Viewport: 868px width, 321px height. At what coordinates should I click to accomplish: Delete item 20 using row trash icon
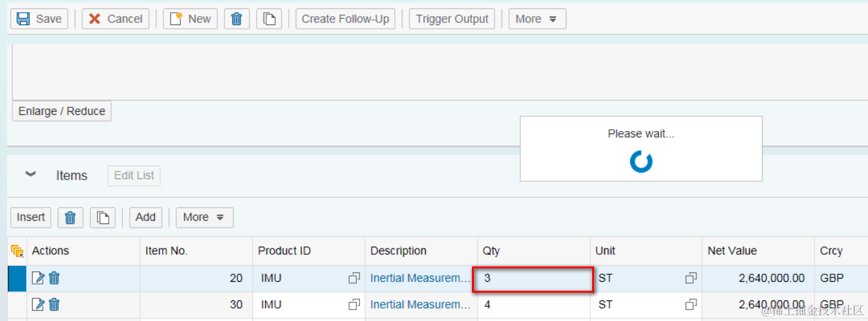[x=55, y=278]
